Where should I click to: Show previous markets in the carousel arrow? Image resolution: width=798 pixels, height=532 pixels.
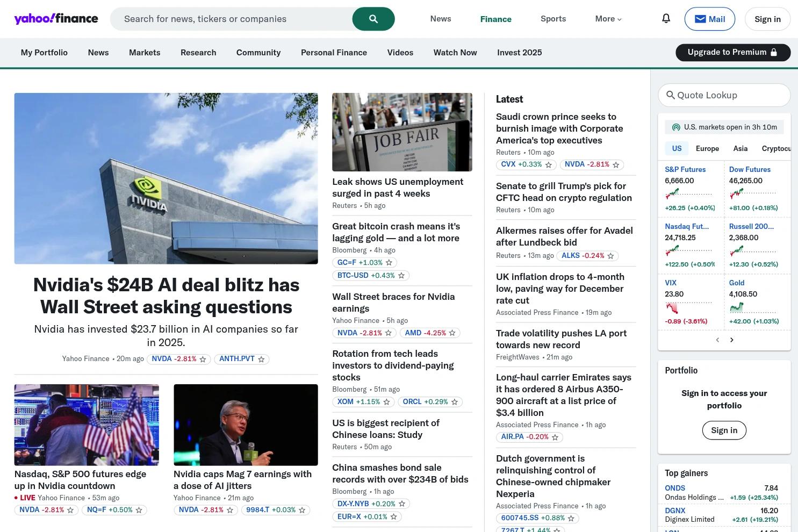pos(717,340)
